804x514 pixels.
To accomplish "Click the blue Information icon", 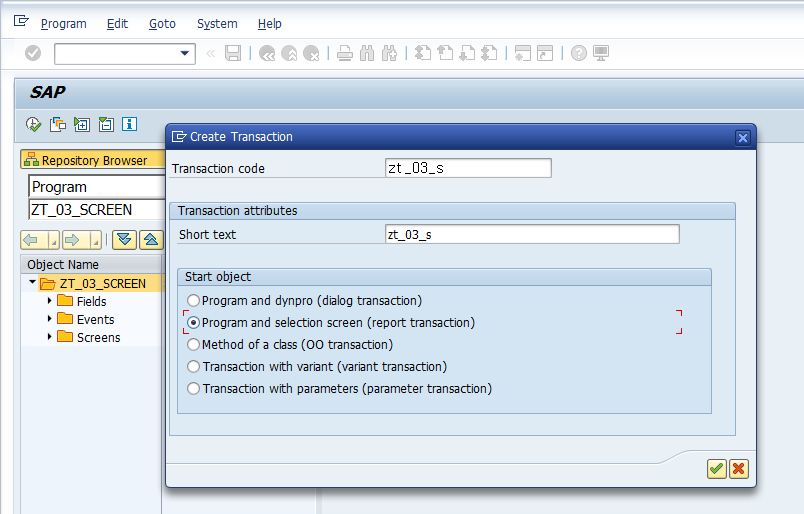I will pyautogui.click(x=129, y=124).
